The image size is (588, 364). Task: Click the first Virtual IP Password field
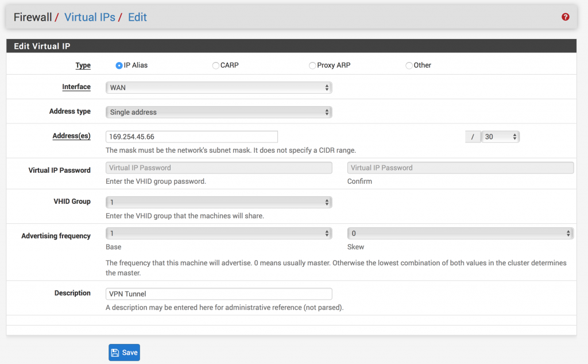pyautogui.click(x=219, y=168)
